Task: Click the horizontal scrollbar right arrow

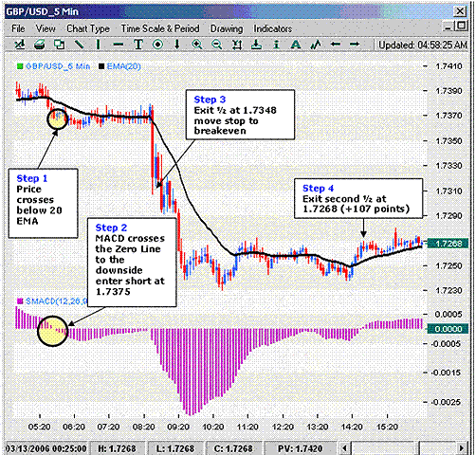Action: pos(462,448)
